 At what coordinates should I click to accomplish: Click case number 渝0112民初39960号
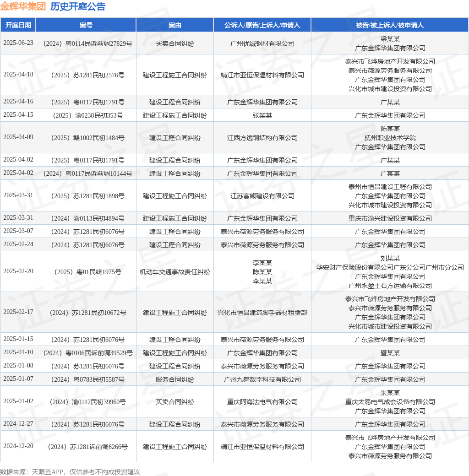pos(87,402)
